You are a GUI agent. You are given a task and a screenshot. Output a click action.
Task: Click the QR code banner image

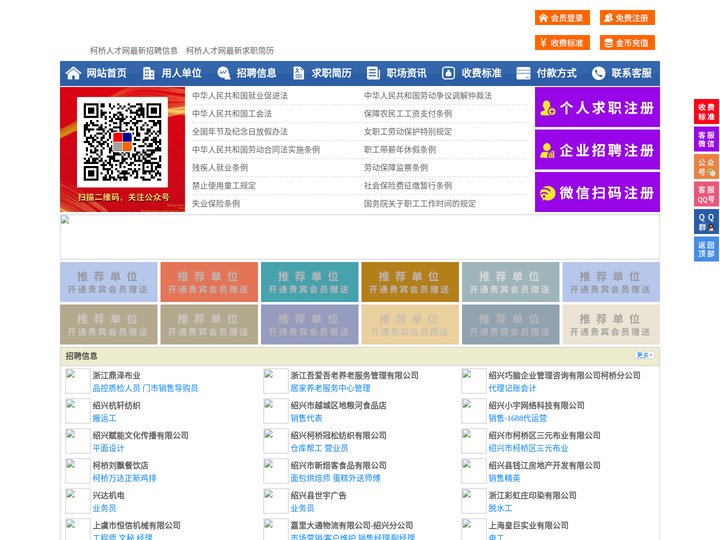coord(123,149)
